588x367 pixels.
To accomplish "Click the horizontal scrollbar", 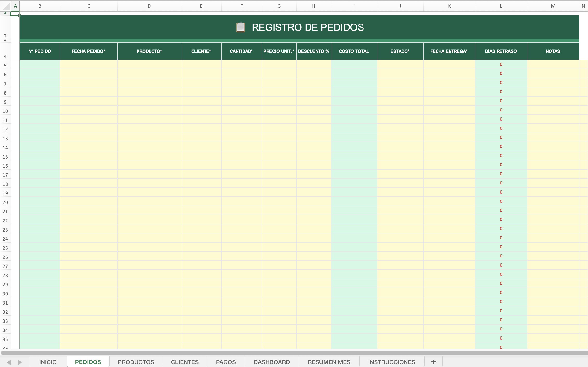I will click(x=294, y=352).
